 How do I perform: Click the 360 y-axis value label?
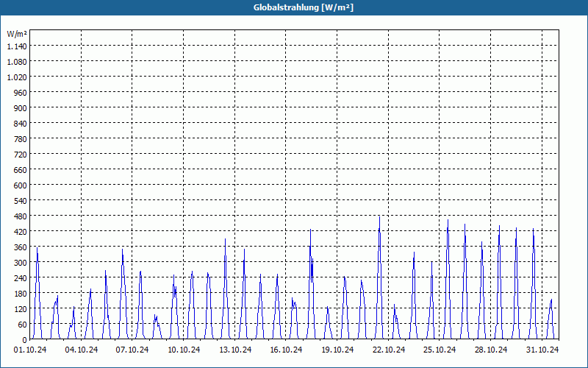tap(21, 247)
